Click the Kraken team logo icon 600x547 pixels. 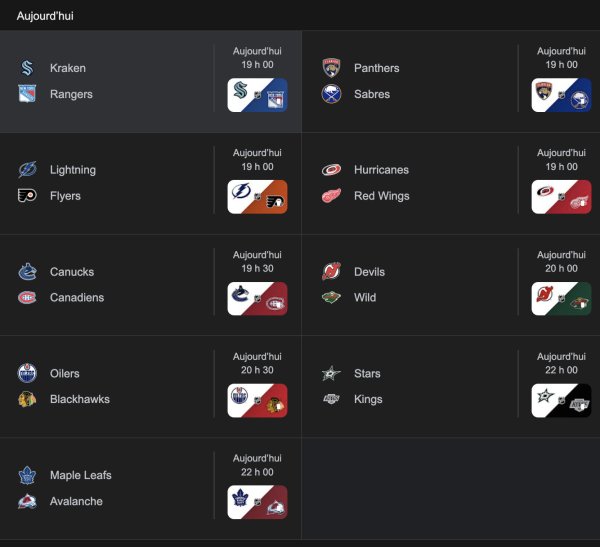(x=27, y=68)
